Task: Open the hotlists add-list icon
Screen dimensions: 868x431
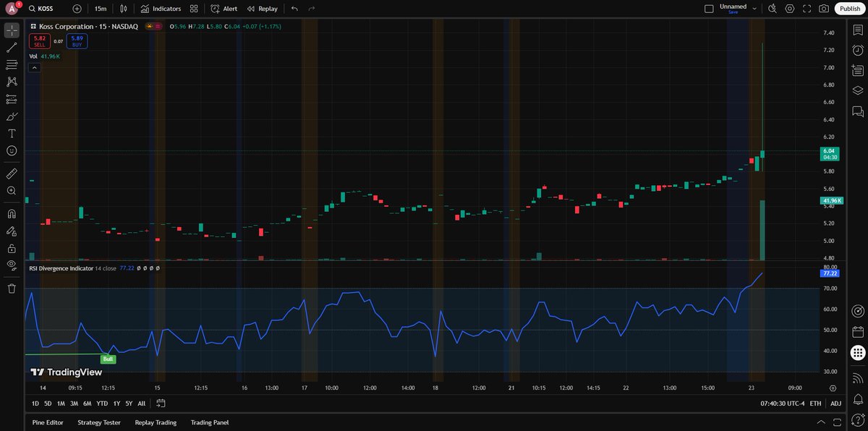Action: pyautogui.click(x=858, y=70)
